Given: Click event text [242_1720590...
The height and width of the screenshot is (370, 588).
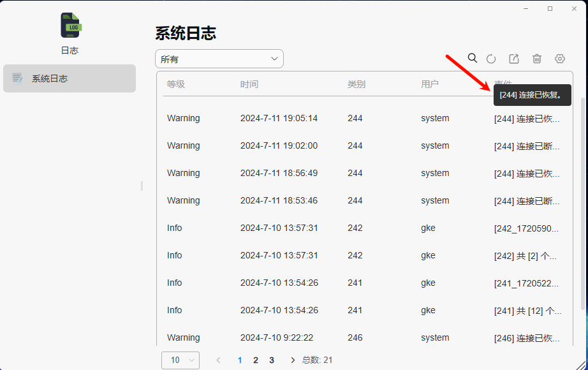Looking at the screenshot, I should pyautogui.click(x=527, y=228).
